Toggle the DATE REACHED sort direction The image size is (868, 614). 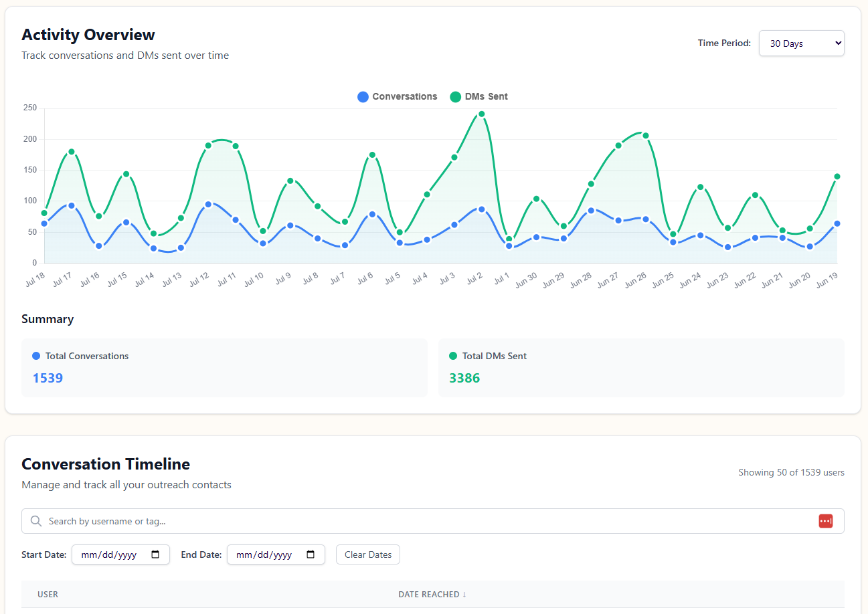[x=432, y=594]
